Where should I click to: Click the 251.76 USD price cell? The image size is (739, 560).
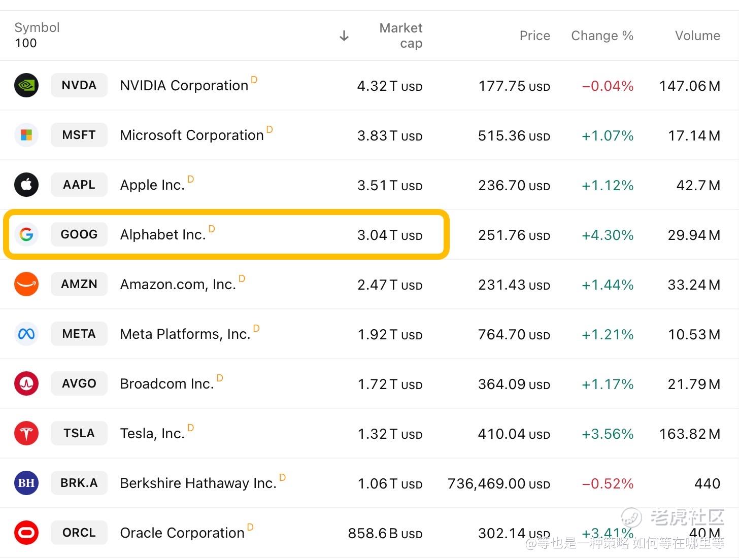(x=514, y=235)
